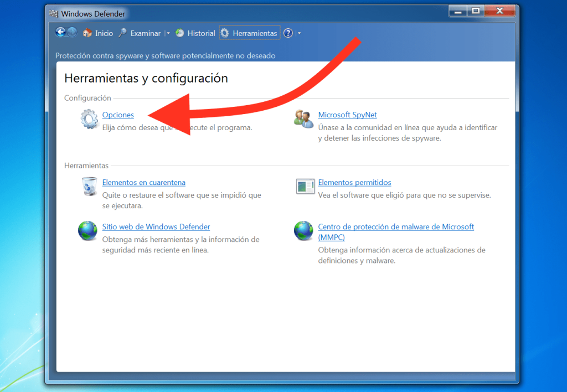Image resolution: width=567 pixels, height=392 pixels.
Task: Follow the Elementos permitidos link
Action: [354, 182]
